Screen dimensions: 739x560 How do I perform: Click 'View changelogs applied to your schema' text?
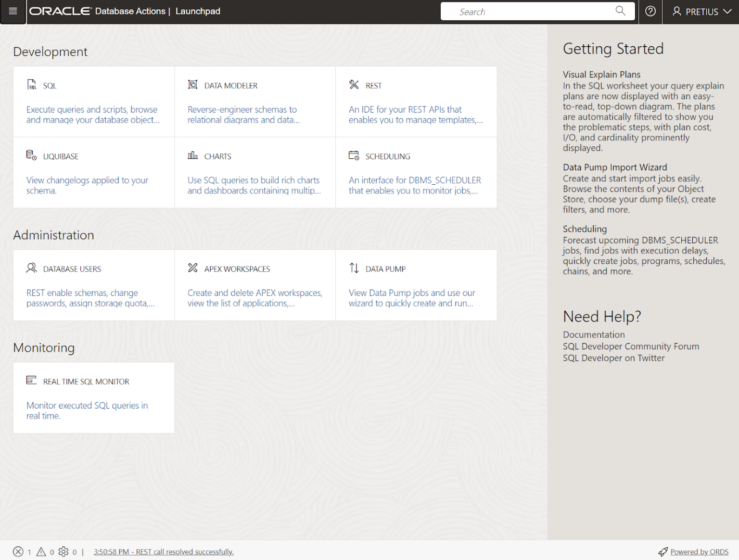pos(87,185)
